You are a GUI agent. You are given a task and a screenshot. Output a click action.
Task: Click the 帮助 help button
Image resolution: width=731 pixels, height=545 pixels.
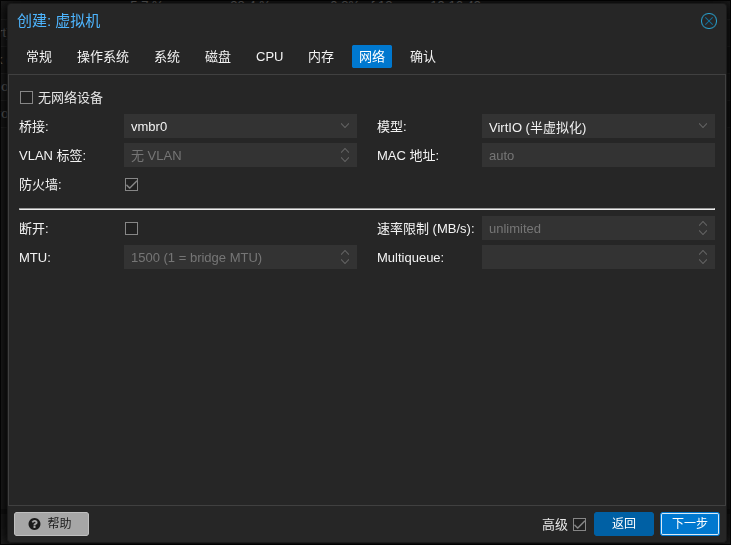click(x=51, y=524)
